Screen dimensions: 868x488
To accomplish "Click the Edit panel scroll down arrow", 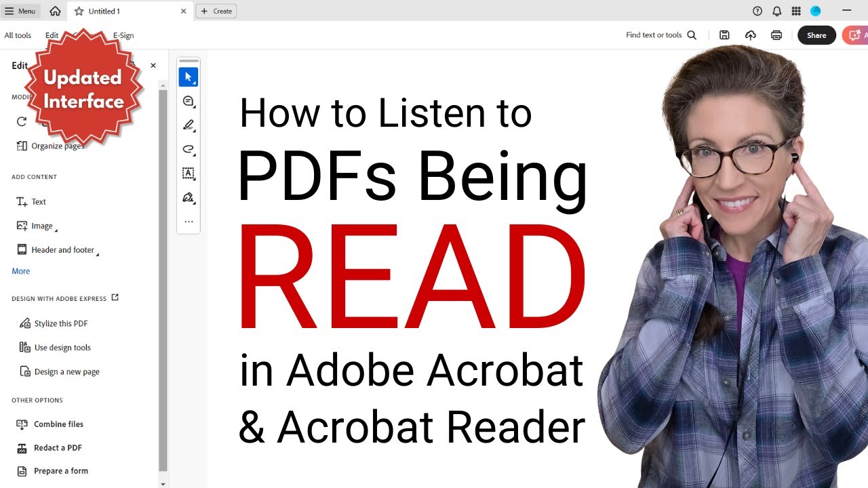I will pos(163,484).
